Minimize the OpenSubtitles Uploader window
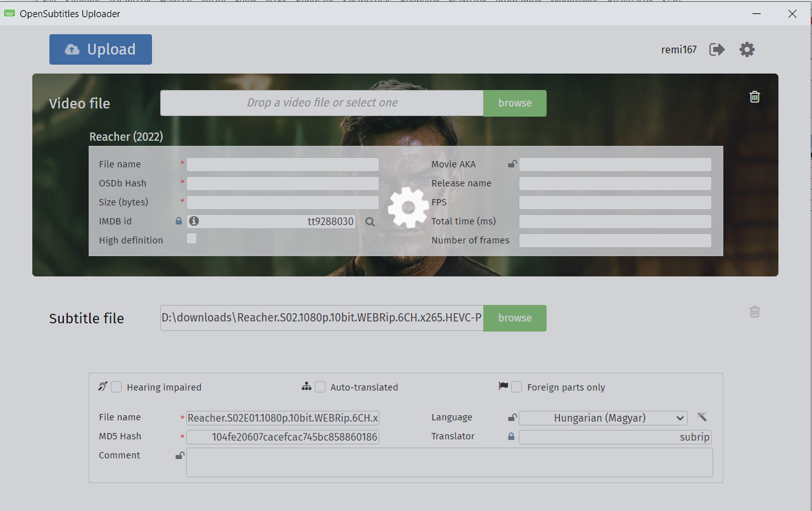Viewport: 812px width, 511px height. point(756,13)
